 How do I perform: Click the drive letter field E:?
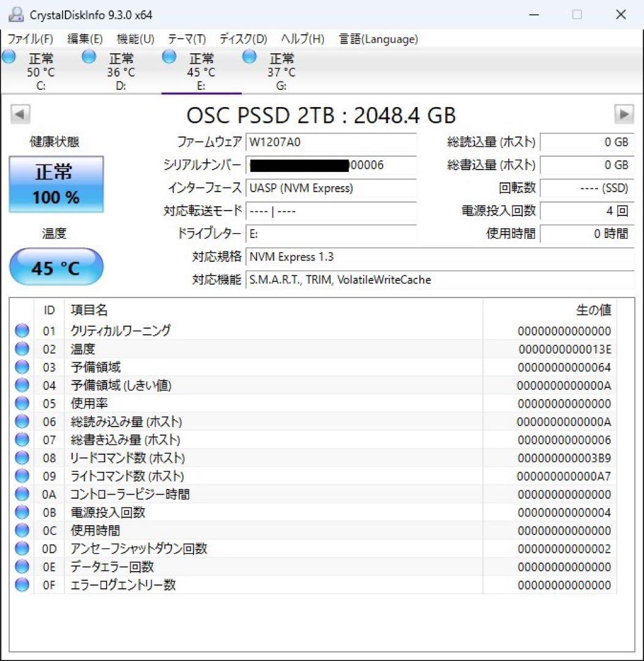(x=331, y=234)
